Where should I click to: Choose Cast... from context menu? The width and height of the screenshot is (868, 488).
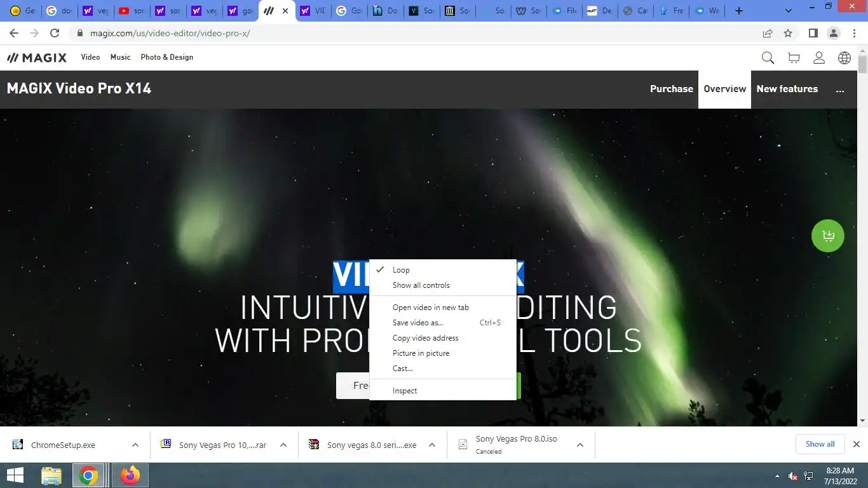tap(442, 369)
